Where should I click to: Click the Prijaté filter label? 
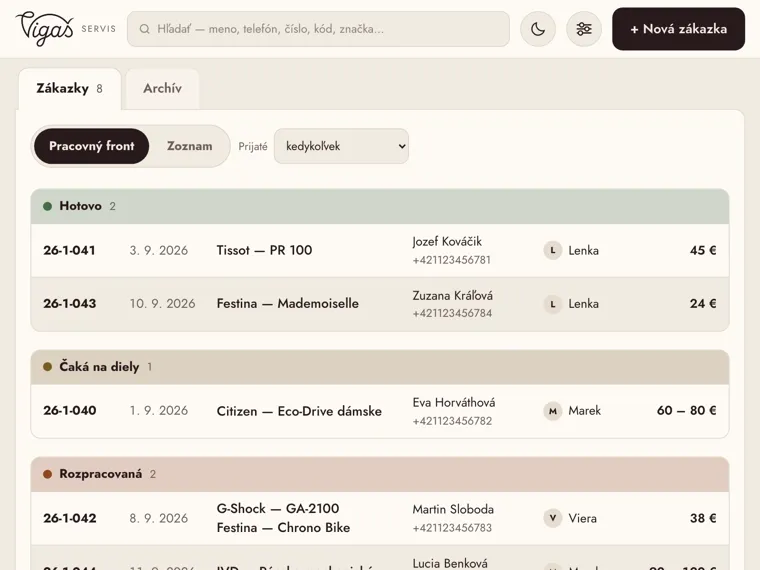(x=253, y=146)
